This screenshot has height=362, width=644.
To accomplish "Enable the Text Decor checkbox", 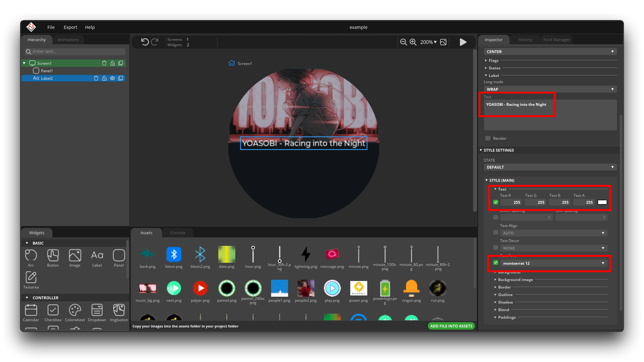I will point(496,248).
